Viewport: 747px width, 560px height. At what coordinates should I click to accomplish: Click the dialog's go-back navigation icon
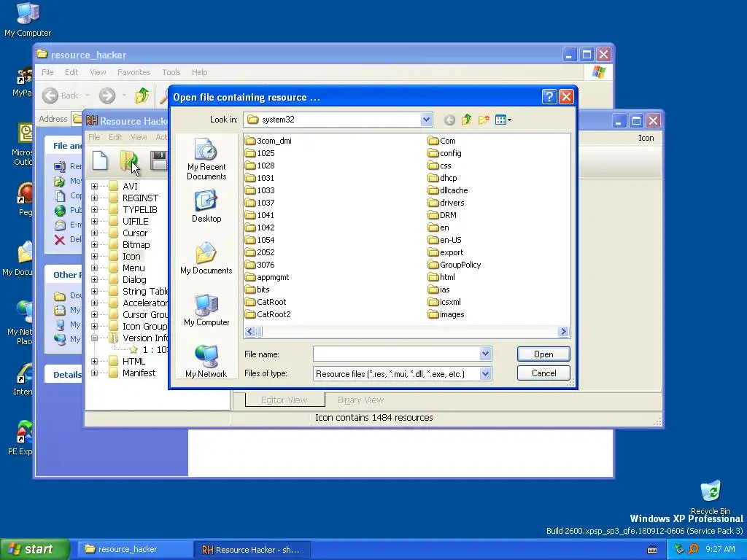[x=449, y=120]
